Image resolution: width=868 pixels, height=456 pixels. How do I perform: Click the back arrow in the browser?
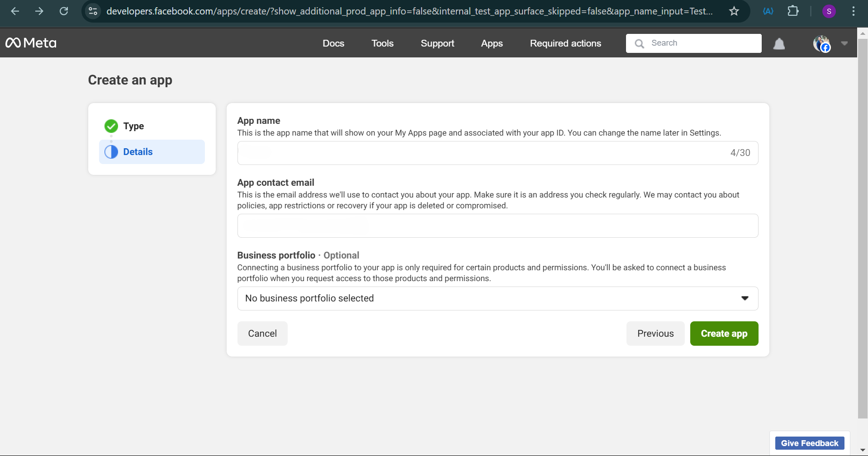(15, 11)
